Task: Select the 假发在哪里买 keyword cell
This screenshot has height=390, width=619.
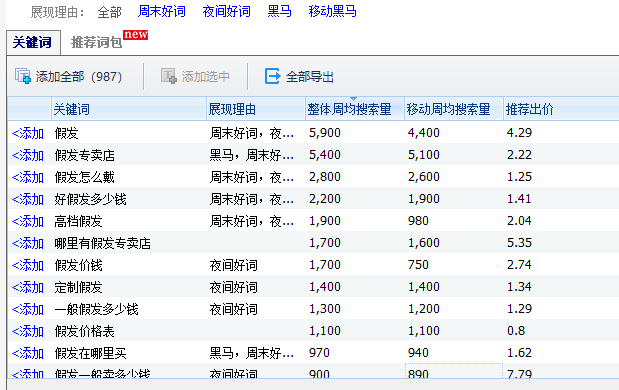Action: 90,354
